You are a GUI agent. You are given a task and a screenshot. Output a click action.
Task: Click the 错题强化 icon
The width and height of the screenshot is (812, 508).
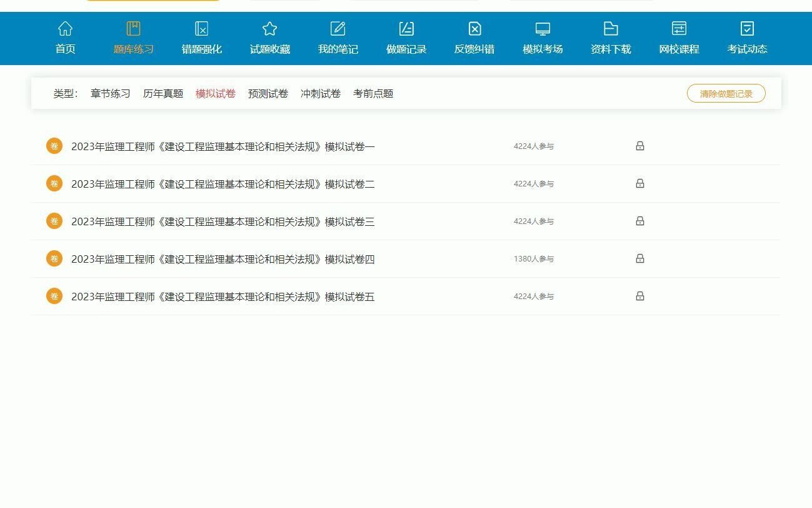click(201, 29)
